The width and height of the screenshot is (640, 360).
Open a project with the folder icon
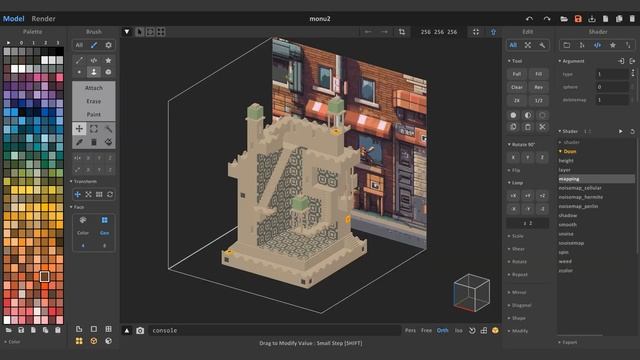point(564,19)
